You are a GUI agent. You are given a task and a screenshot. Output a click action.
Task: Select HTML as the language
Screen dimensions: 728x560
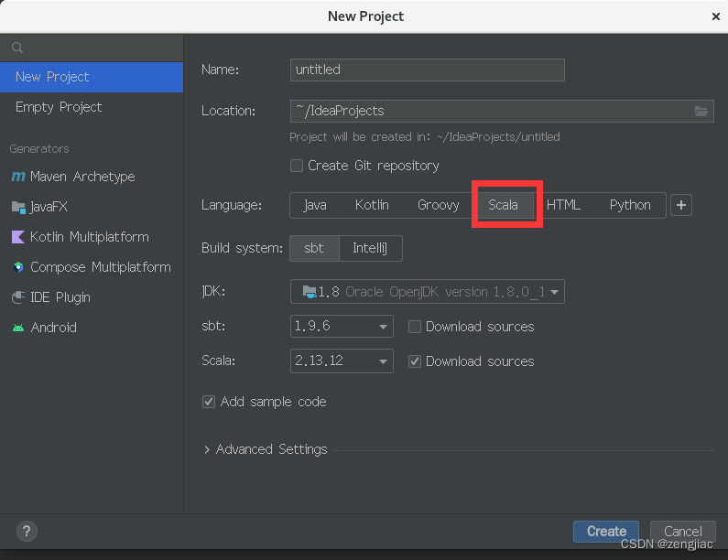(563, 205)
